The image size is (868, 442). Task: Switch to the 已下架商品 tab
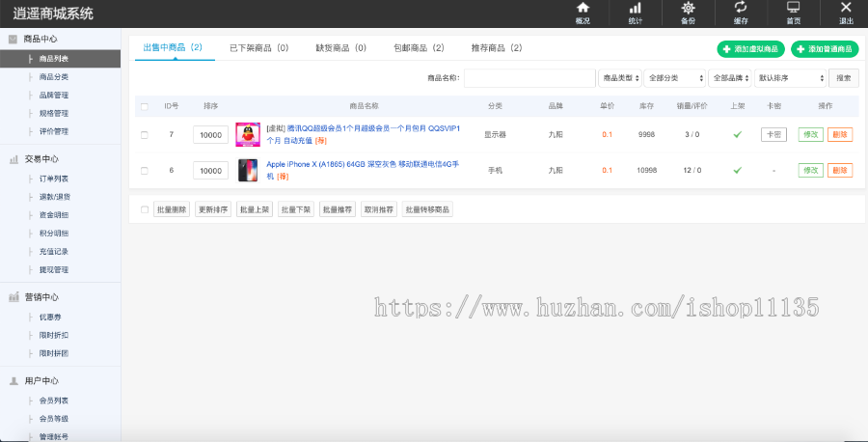pos(258,47)
